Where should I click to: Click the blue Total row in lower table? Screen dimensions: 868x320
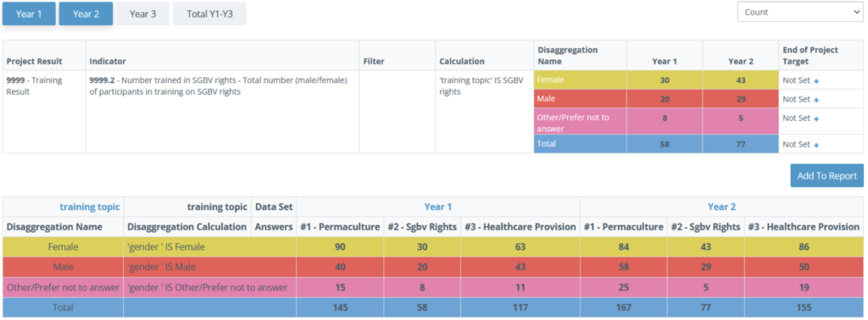[434, 307]
